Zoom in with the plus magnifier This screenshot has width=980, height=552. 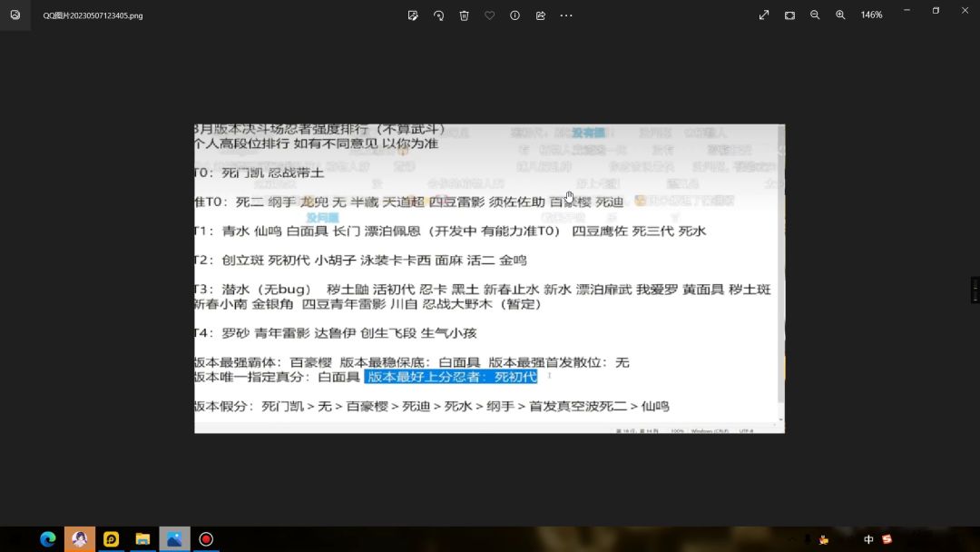pyautogui.click(x=840, y=15)
